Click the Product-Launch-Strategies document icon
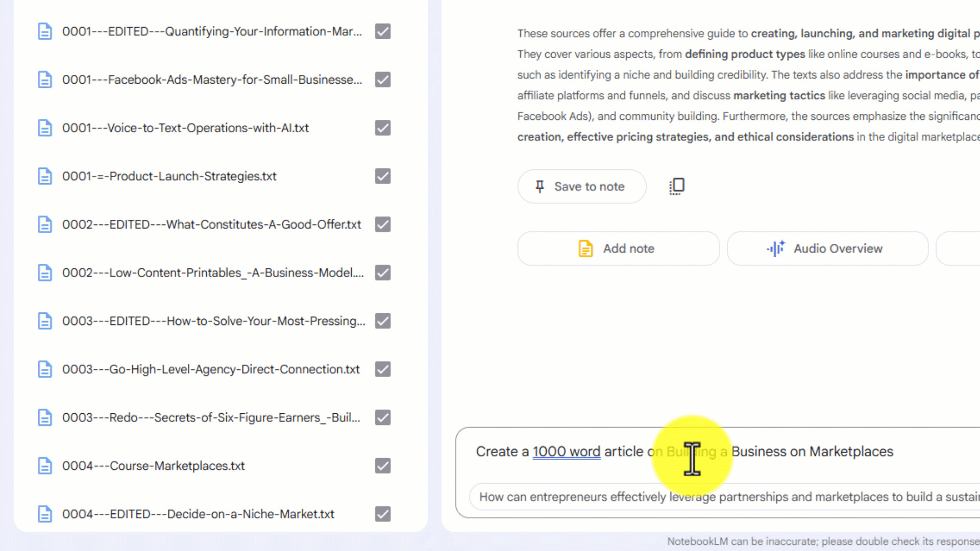 point(45,177)
